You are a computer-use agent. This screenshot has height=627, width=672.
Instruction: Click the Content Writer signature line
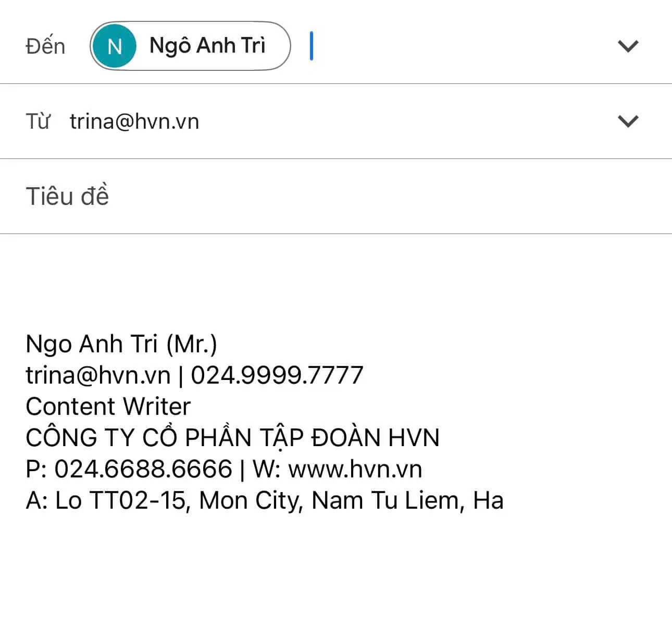[x=108, y=407]
